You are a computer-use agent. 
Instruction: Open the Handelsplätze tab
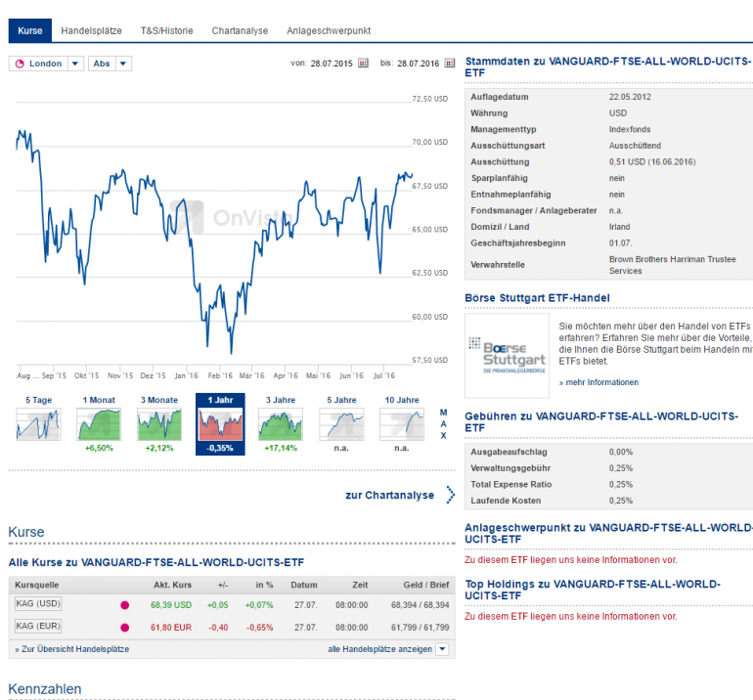point(91,30)
